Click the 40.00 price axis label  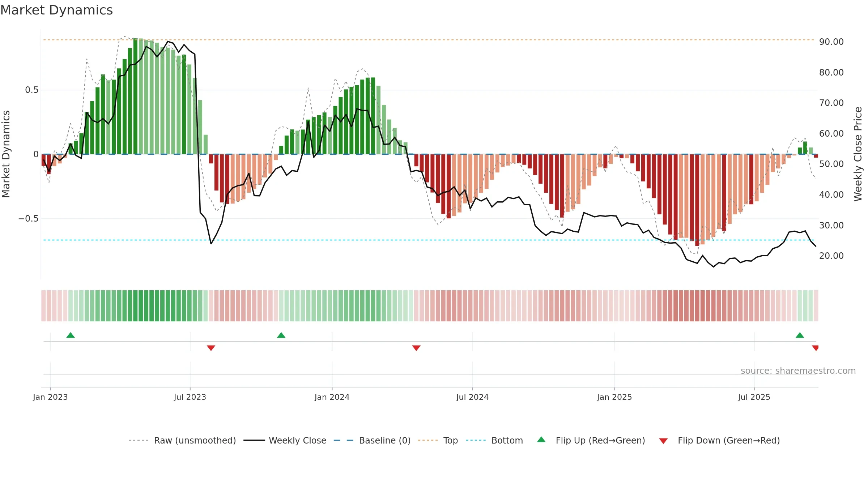click(x=831, y=194)
